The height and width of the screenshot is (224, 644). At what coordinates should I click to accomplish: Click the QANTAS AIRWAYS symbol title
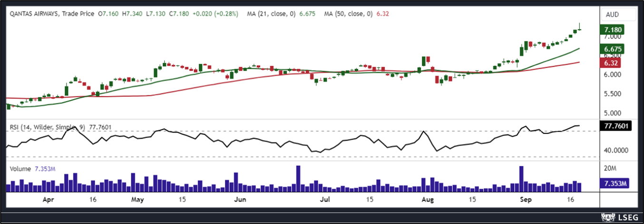pyautogui.click(x=34, y=14)
